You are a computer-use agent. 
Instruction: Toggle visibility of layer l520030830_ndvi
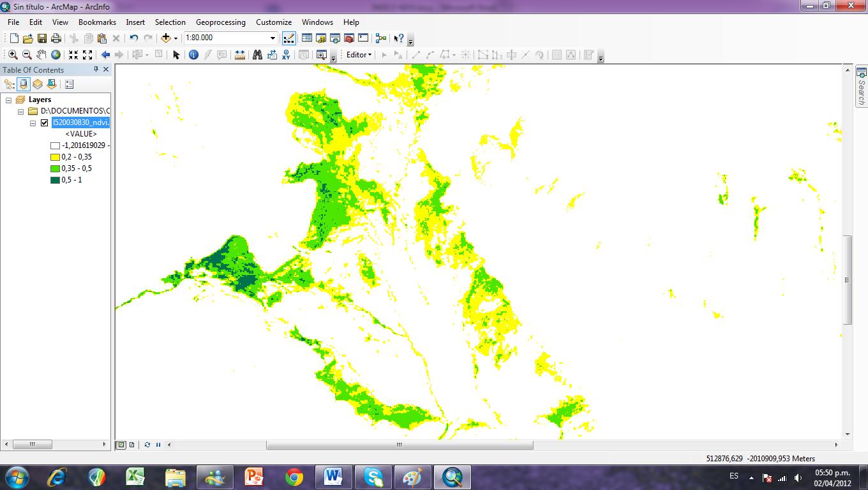click(x=43, y=122)
